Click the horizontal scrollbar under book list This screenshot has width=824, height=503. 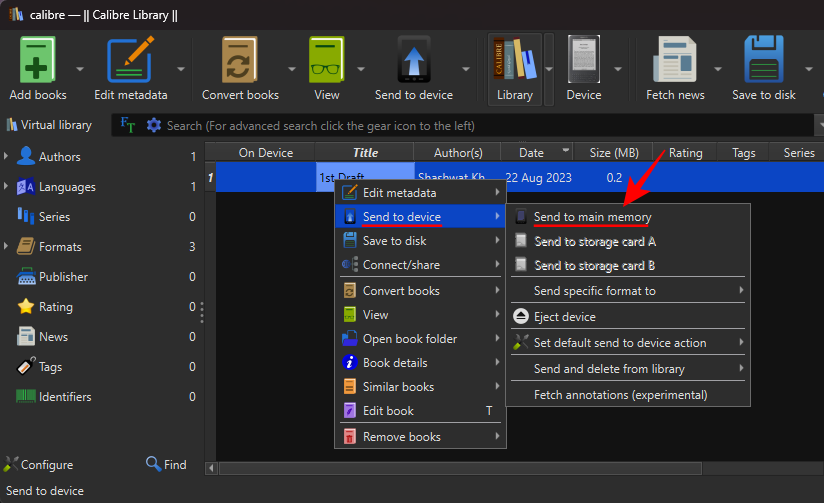460,468
